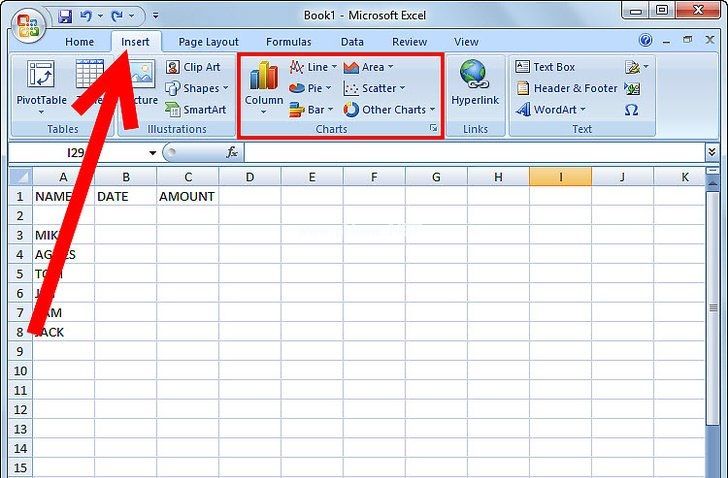Click the Name Box showing I29
Image resolution: width=728 pixels, height=478 pixels.
tap(80, 152)
